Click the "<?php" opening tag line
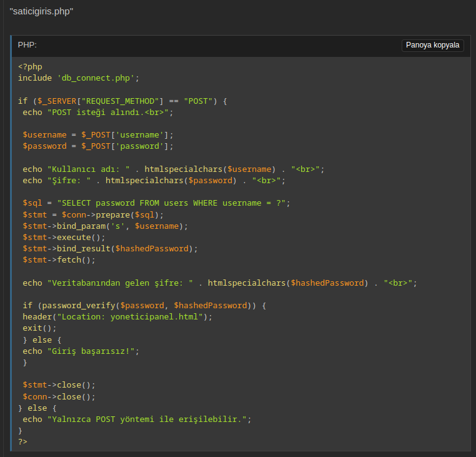 coord(30,66)
